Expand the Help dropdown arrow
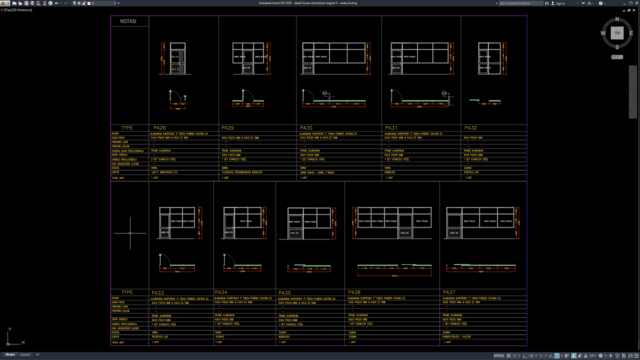Viewport: 640px width, 360px height. pos(605,3)
